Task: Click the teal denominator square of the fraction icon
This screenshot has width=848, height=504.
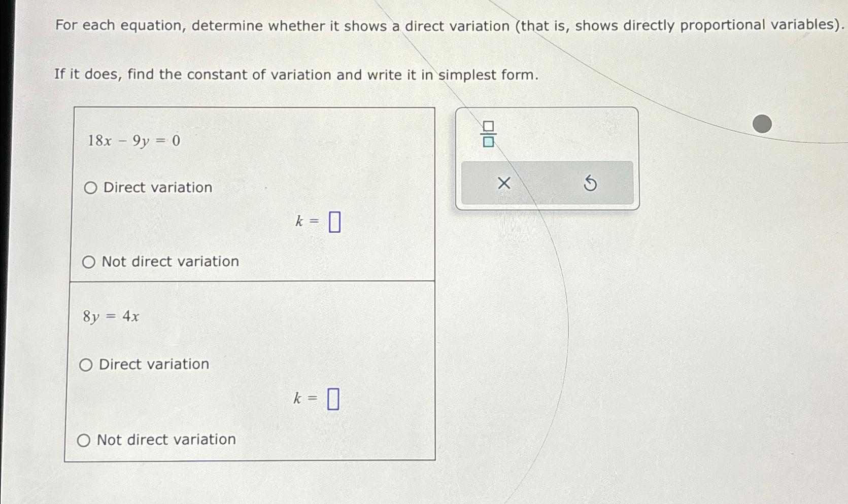Action: (x=487, y=142)
